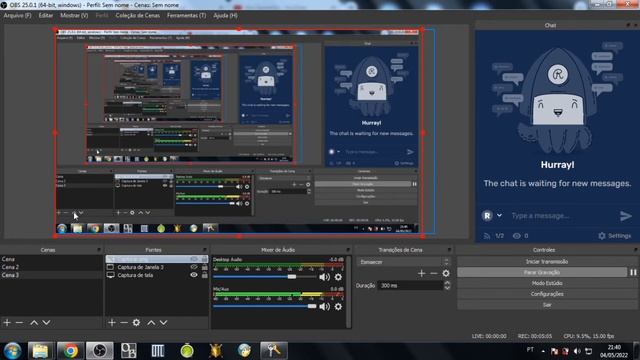Open Configurações from Controles

547,294
